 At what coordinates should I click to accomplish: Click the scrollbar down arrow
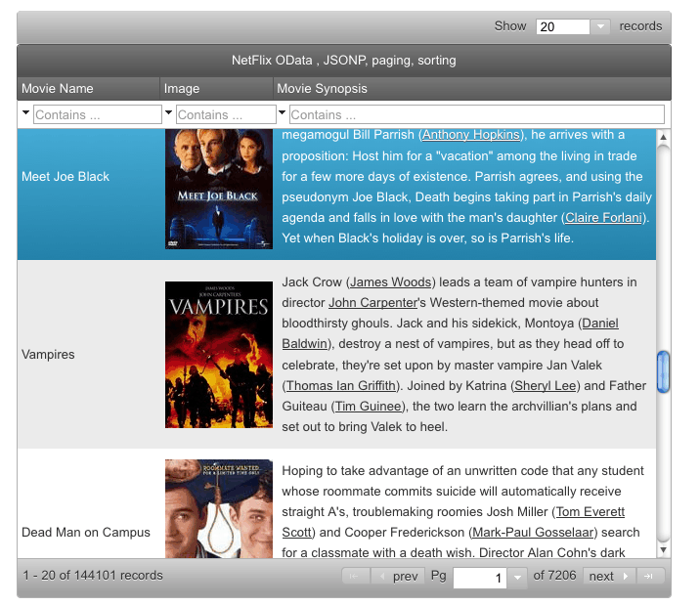click(x=664, y=549)
